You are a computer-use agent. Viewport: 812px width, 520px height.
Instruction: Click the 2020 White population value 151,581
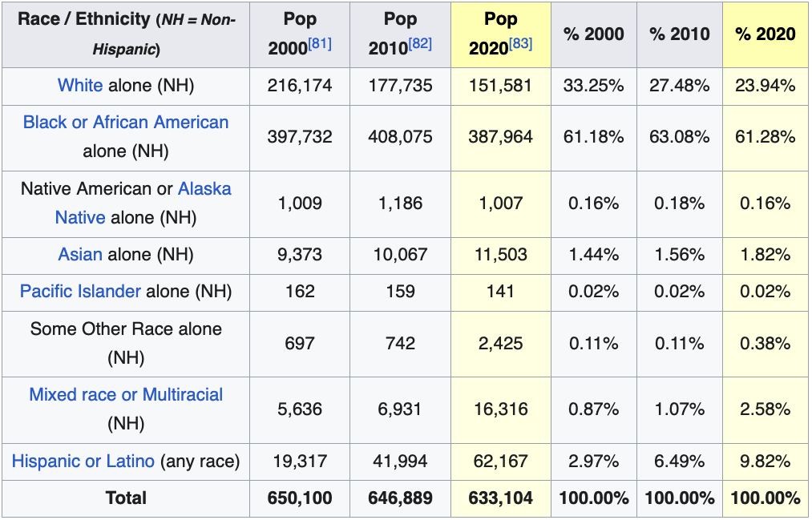click(x=500, y=86)
